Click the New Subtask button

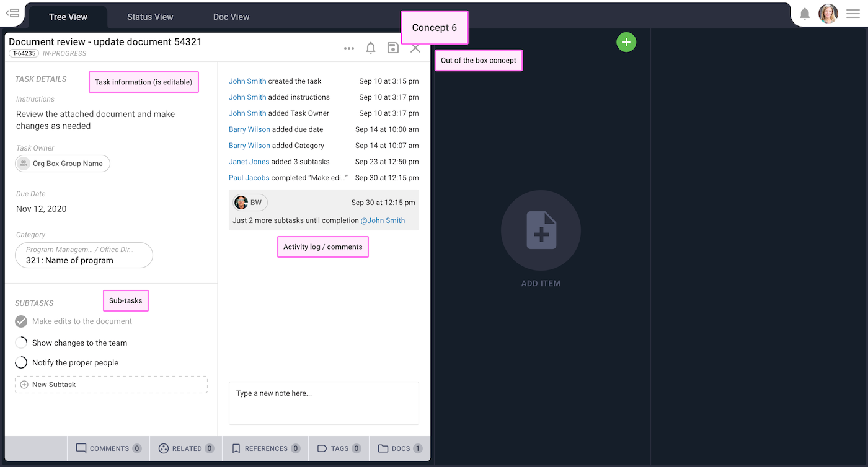point(111,385)
